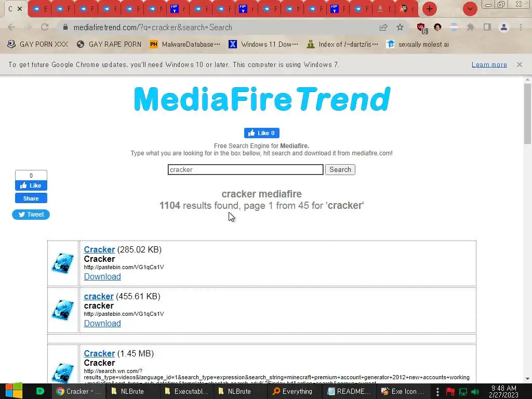
Task: Switch to the last tab before the plus button
Action: [406, 9]
